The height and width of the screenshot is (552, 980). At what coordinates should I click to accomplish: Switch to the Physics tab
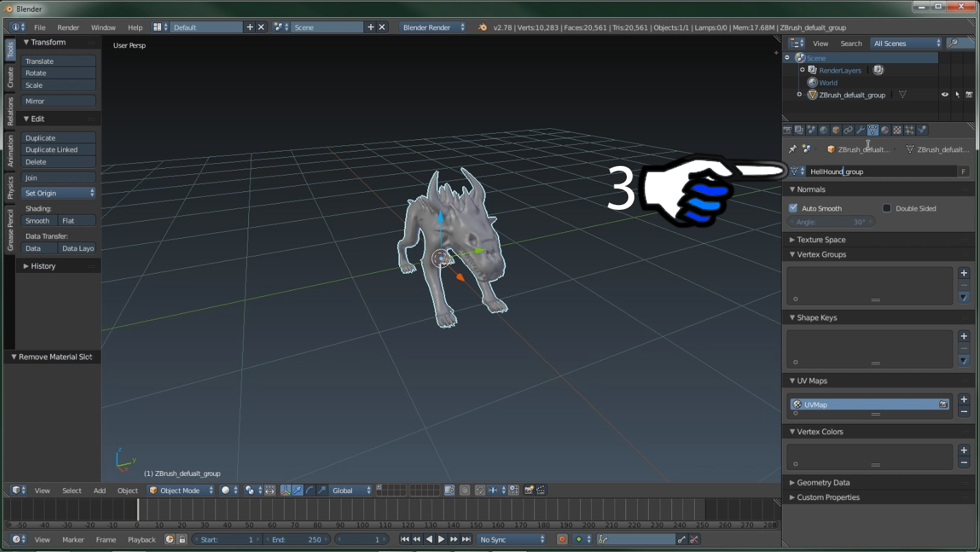pyautogui.click(x=10, y=187)
